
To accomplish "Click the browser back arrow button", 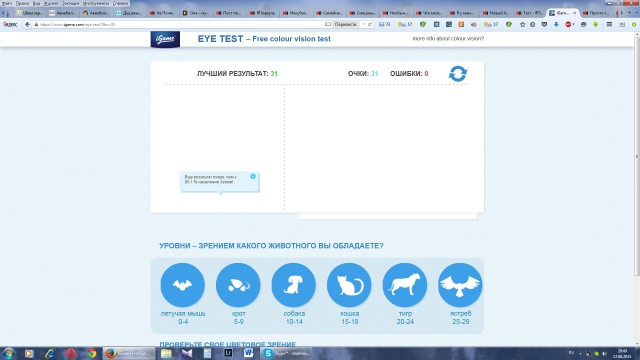I will click(27, 24).
